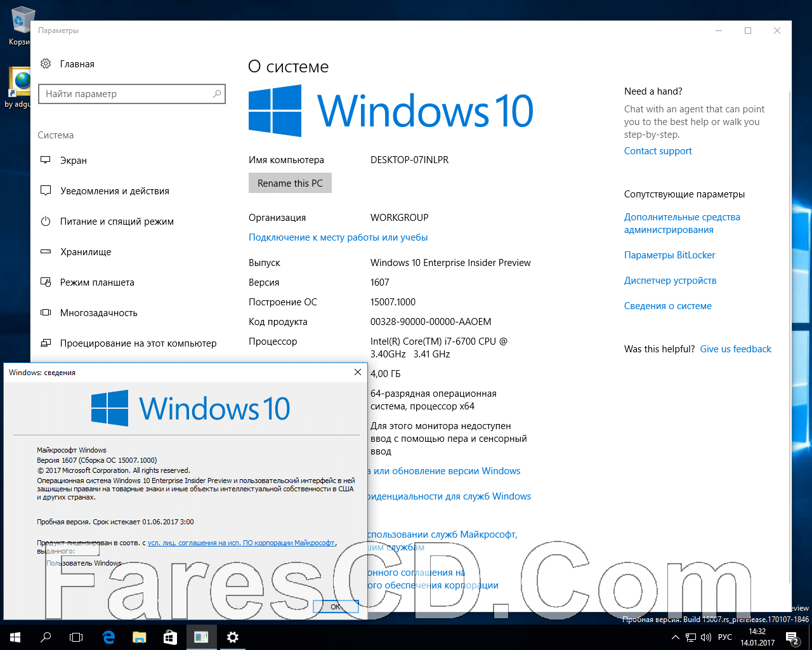Viewport: 812px width, 650px height.
Task: Click WORKGROUP organization value
Action: point(399,218)
